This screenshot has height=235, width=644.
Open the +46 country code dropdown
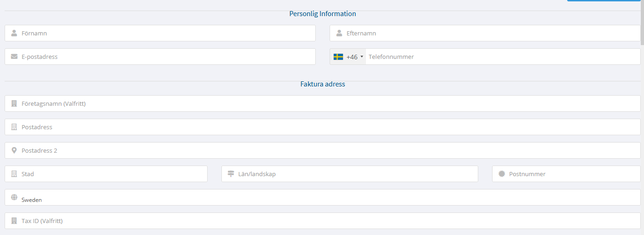coord(348,57)
